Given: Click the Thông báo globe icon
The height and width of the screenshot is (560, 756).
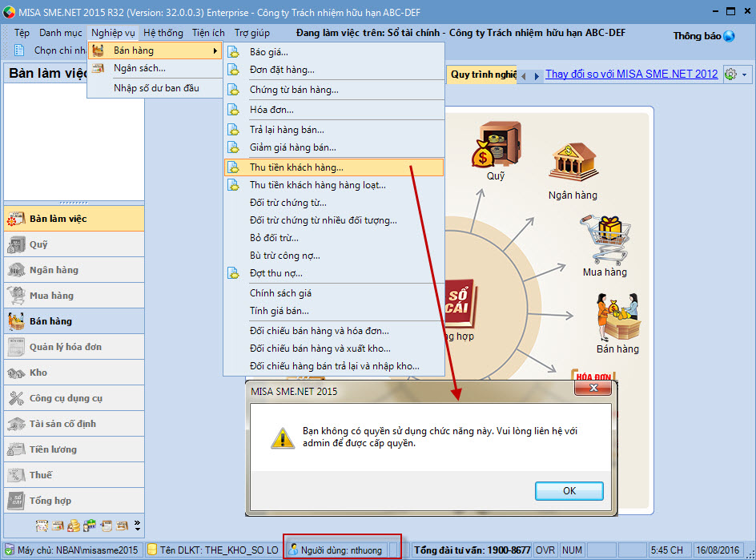Looking at the screenshot, I should [730, 36].
